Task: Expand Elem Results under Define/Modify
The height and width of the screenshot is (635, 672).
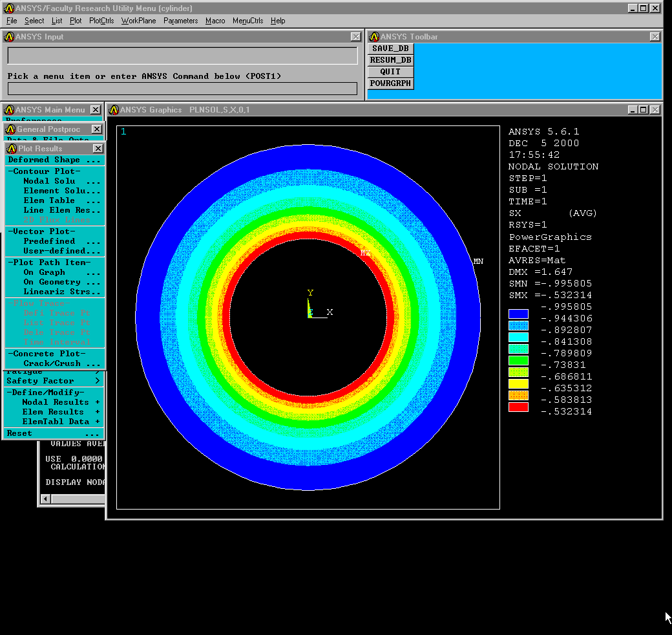Action: pyautogui.click(x=61, y=412)
